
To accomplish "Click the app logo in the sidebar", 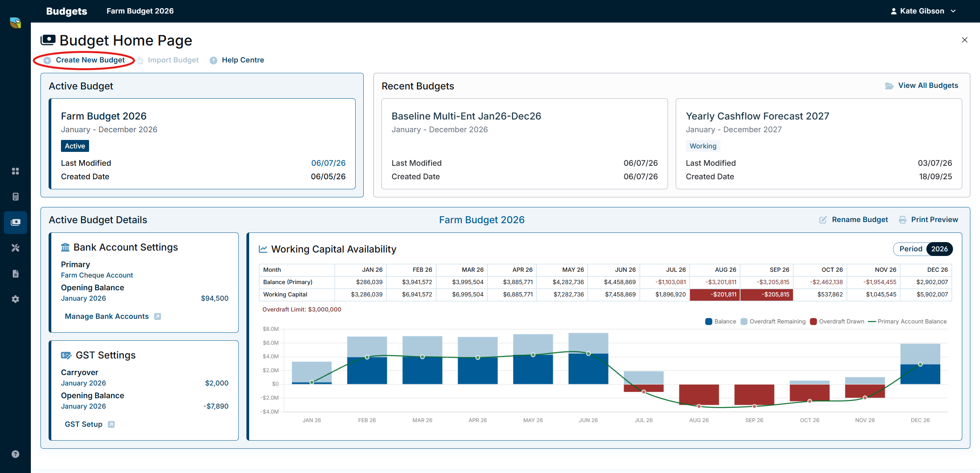I will click(15, 23).
